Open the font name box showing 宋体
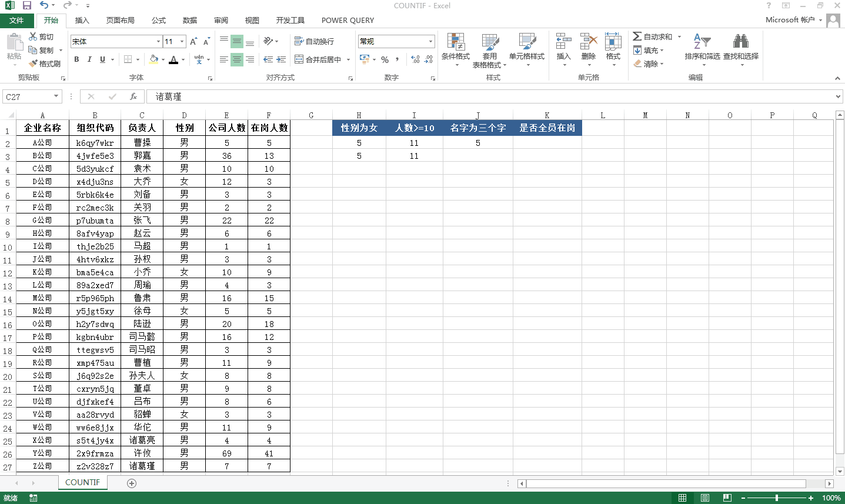 pyautogui.click(x=116, y=41)
